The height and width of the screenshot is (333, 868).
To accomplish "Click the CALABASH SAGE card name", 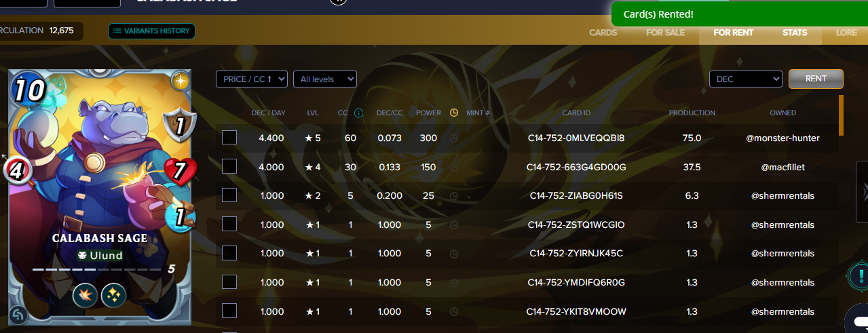I will (x=99, y=238).
